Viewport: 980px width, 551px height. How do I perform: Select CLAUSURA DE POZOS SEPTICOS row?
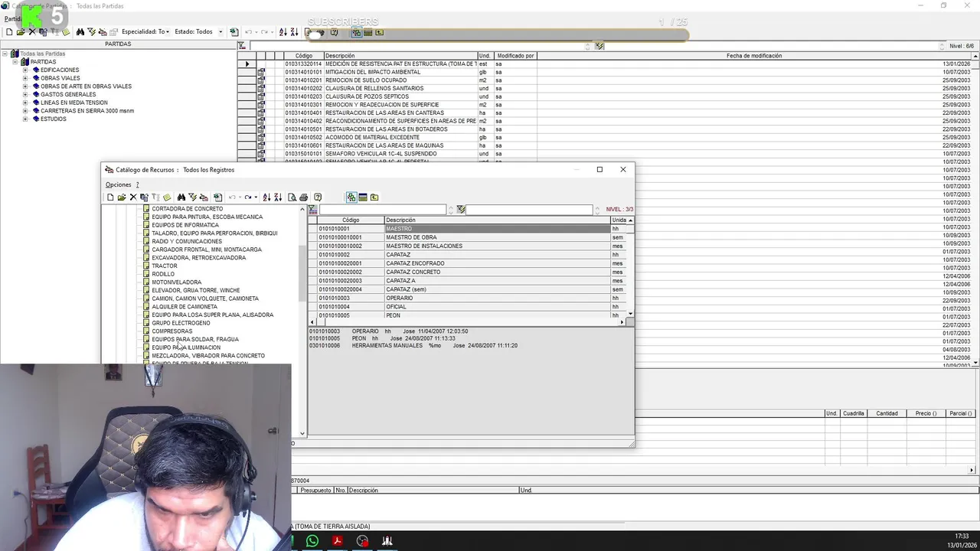[605, 96]
